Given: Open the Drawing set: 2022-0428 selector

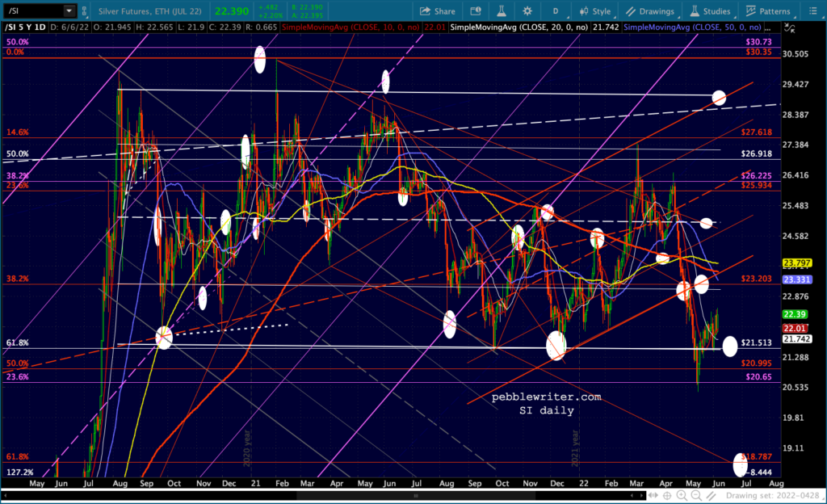Looking at the screenshot, I should (x=771, y=496).
